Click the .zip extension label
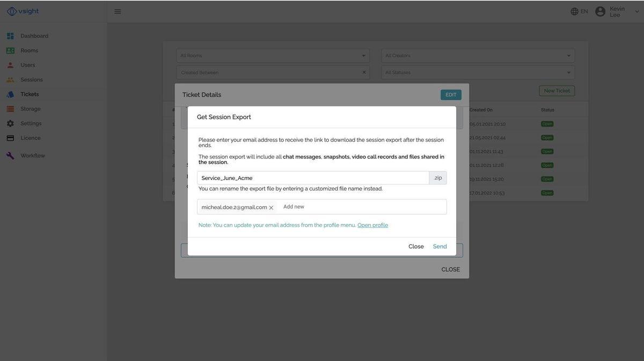 [x=438, y=178]
